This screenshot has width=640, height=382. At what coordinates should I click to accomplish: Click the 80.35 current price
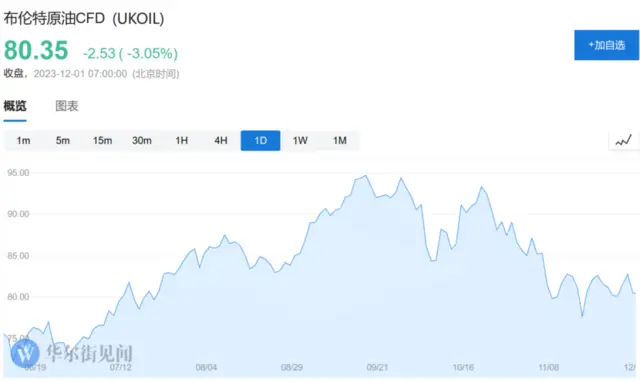[36, 51]
